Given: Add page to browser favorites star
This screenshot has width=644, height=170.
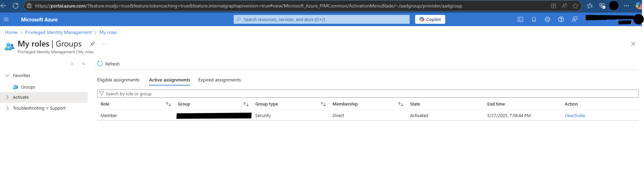Looking at the screenshot, I should click(575, 6).
